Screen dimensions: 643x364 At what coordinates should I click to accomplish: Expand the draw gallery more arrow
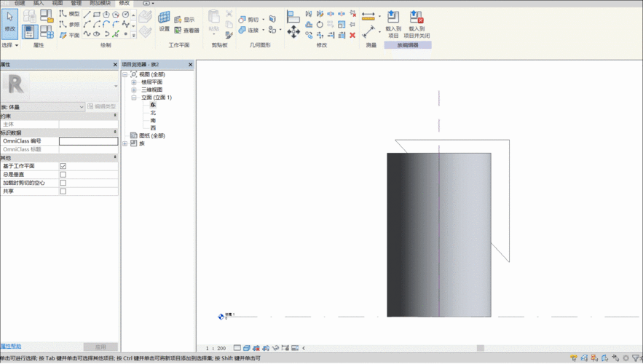pos(134,35)
